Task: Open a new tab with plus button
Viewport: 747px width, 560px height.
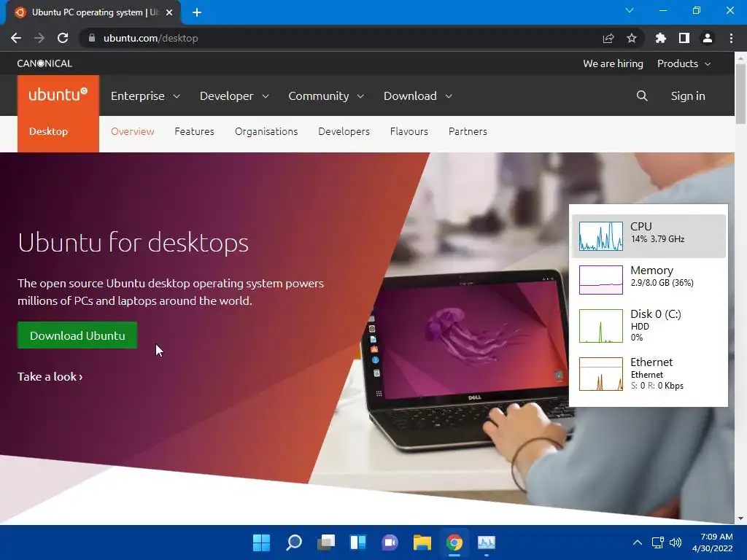Action: (x=197, y=12)
